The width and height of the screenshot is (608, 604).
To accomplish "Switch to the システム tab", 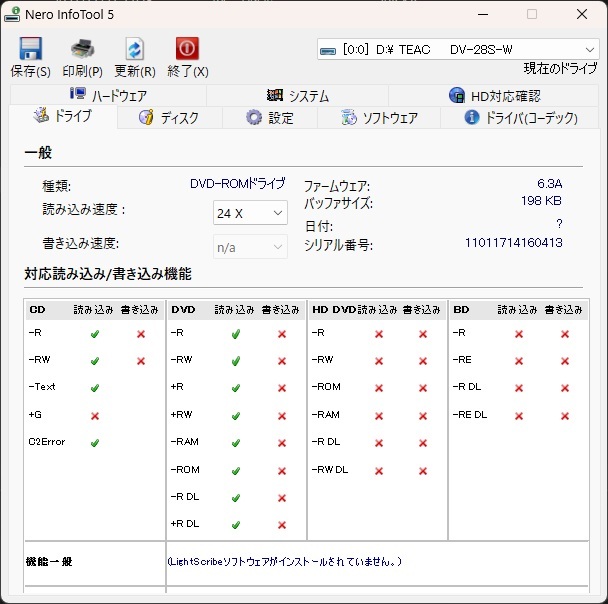I will (297, 95).
